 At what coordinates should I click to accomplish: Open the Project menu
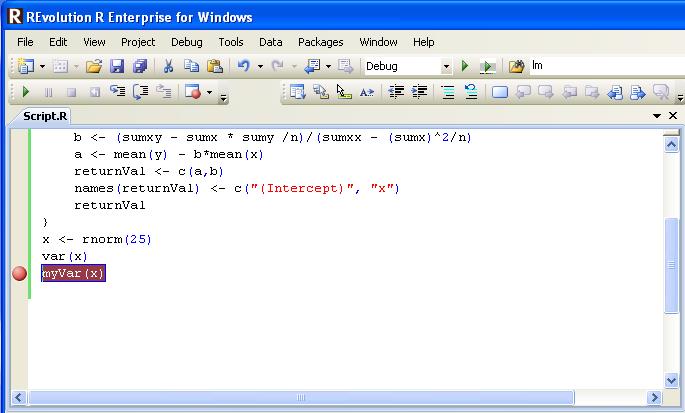coord(138,42)
